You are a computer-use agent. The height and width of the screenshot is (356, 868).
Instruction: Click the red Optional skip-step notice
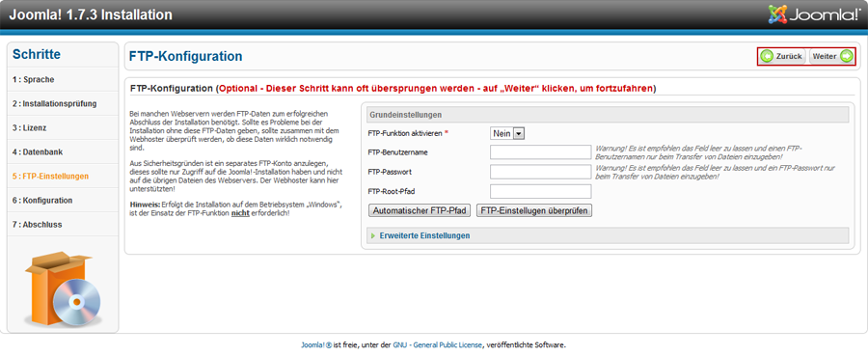(436, 88)
